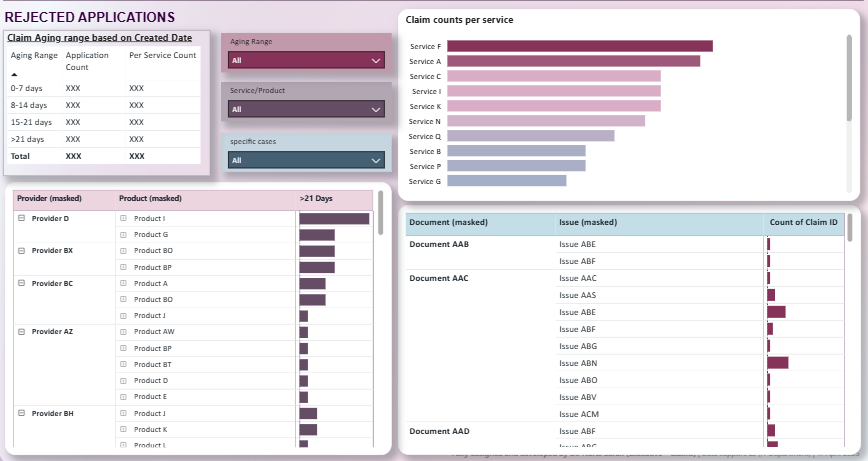Expand the Product I row
Image resolution: width=868 pixels, height=461 pixels.
tap(123, 218)
